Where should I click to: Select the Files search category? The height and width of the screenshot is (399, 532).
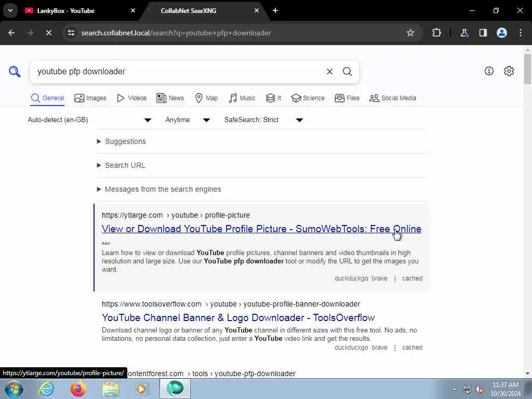(347, 98)
